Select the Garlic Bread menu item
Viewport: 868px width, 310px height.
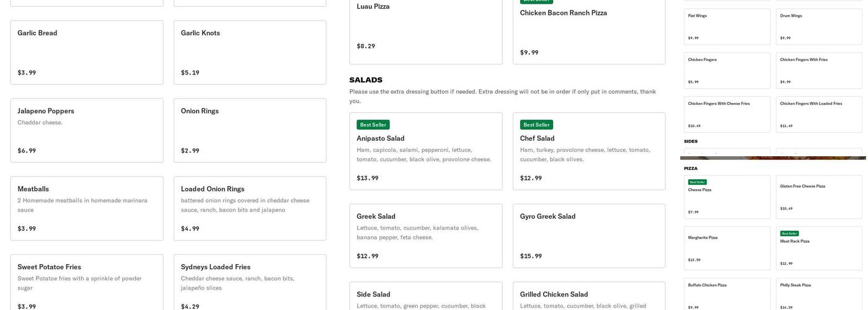87,53
